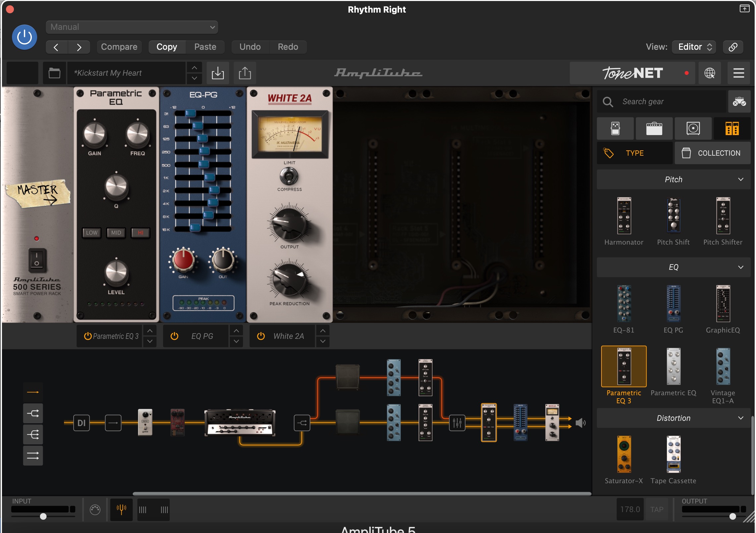Screen dimensions: 756x533
Task: Click the mixer block in signal chain
Action: pos(457,423)
